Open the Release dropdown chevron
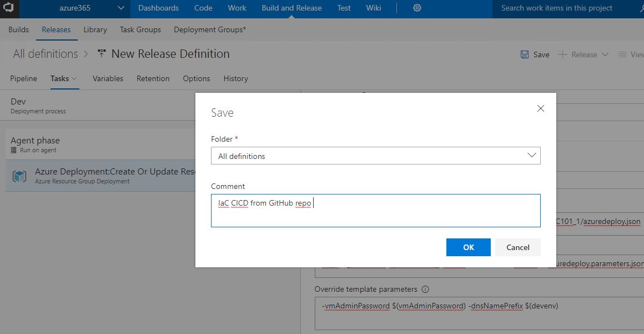Image resolution: width=644 pixels, height=334 pixels. [605, 54]
